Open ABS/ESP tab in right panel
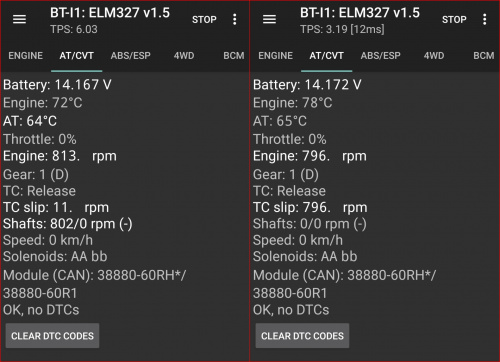 (381, 55)
